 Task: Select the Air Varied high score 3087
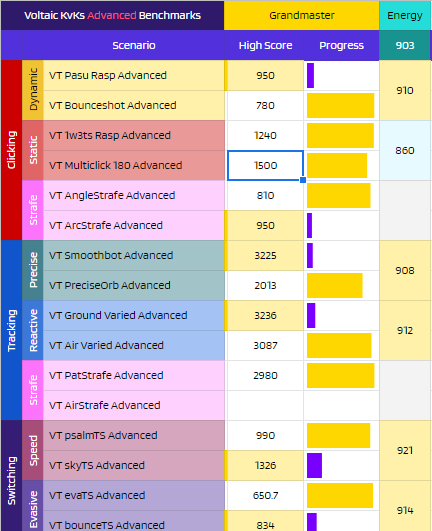265,345
